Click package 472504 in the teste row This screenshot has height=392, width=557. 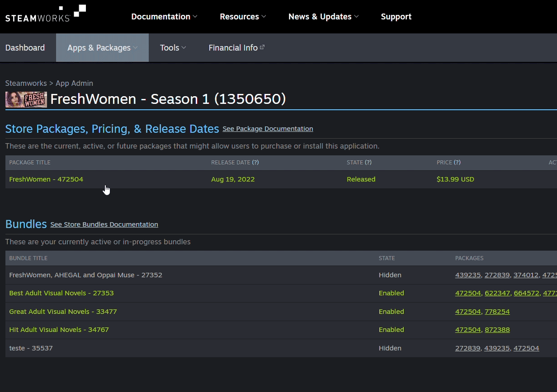(x=526, y=348)
